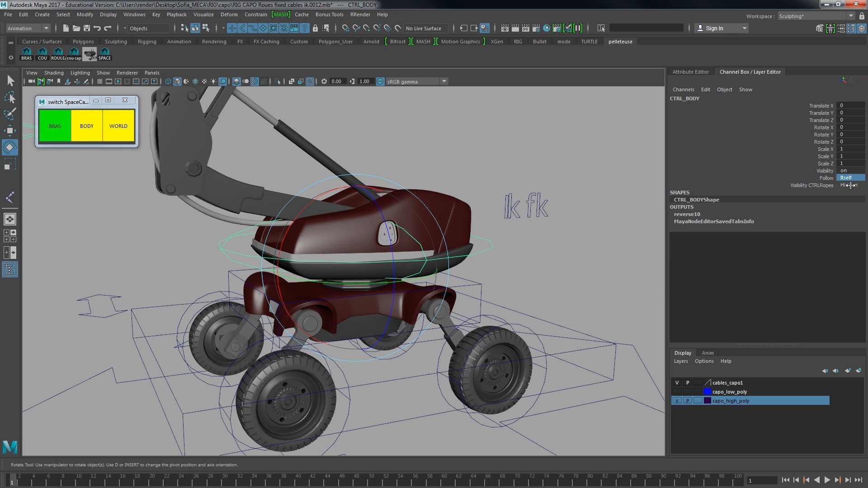868x488 pixels.
Task: Click the green BRAS button
Action: tap(55, 126)
